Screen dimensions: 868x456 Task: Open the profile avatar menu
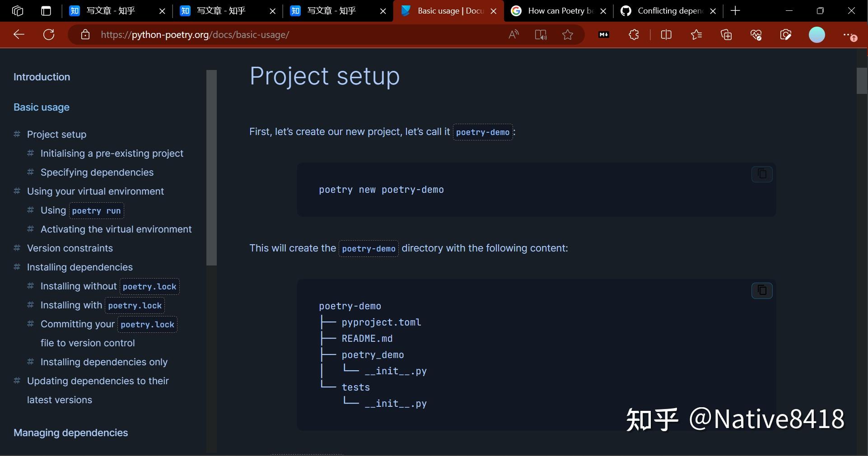(x=817, y=35)
